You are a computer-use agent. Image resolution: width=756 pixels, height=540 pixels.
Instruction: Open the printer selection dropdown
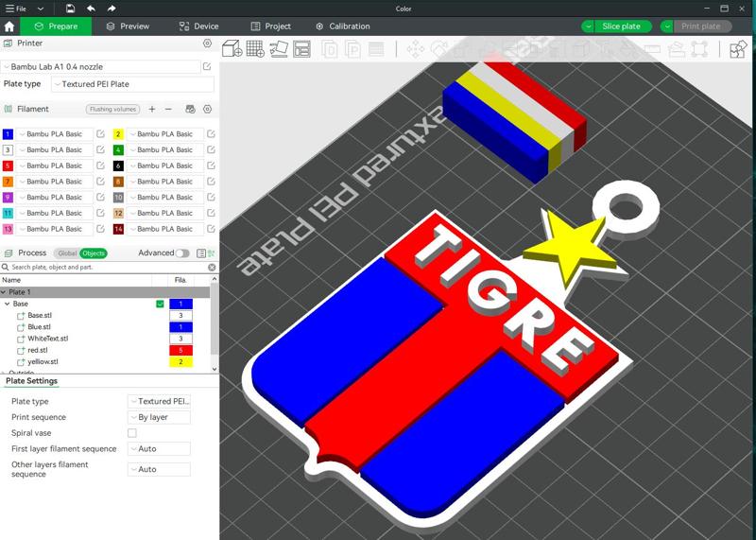(101, 66)
